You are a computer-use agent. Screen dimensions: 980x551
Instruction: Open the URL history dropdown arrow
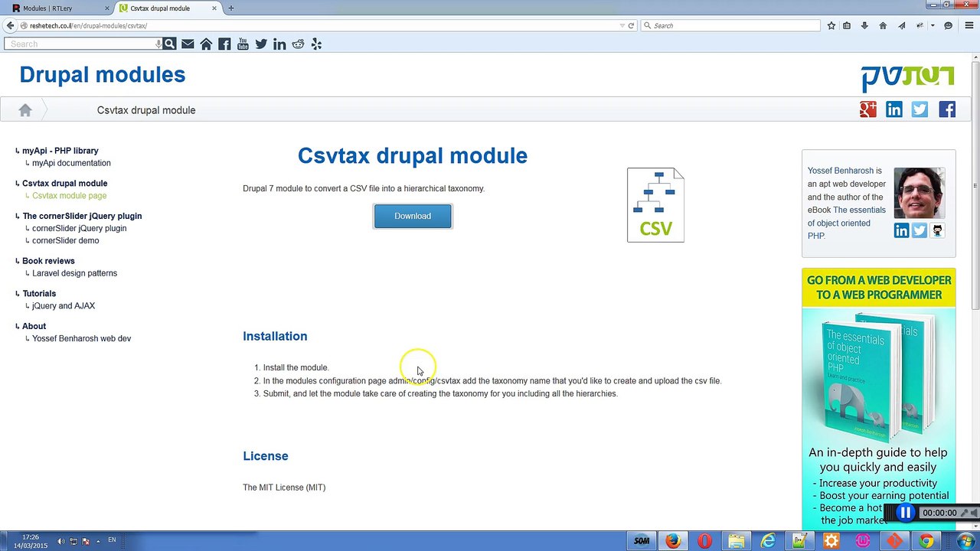[x=622, y=25]
